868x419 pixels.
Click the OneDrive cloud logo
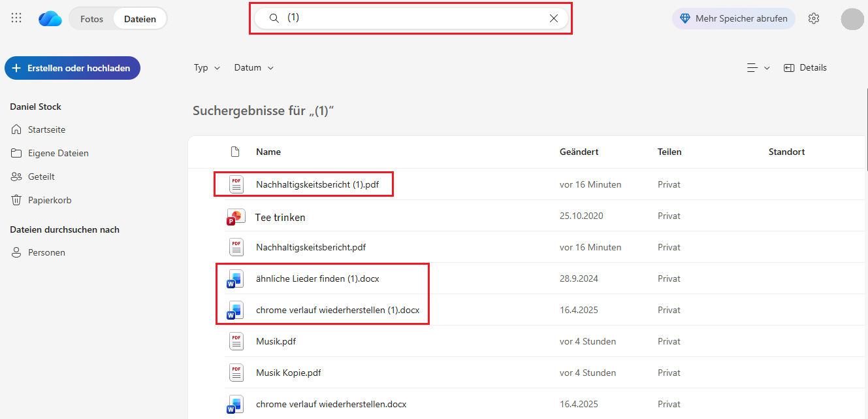click(x=50, y=19)
